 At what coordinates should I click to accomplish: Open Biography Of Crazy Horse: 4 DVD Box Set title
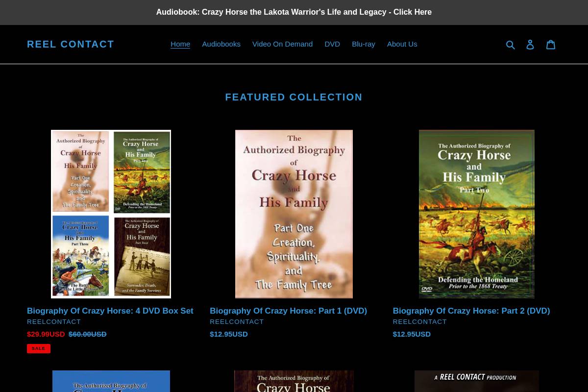(x=110, y=311)
